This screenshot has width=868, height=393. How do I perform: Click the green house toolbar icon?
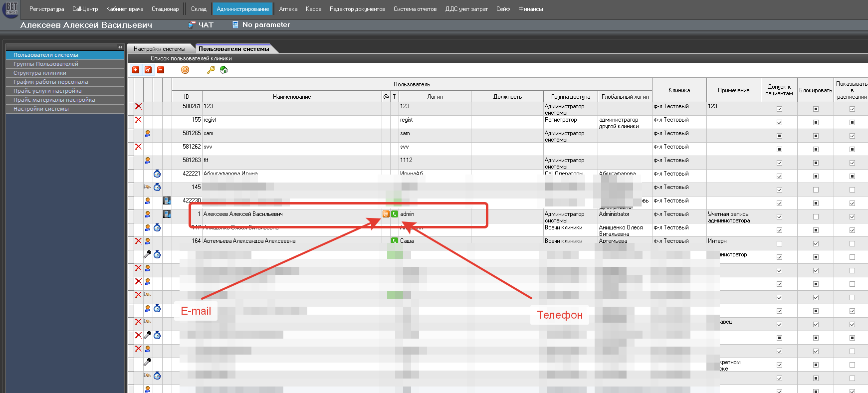(224, 70)
